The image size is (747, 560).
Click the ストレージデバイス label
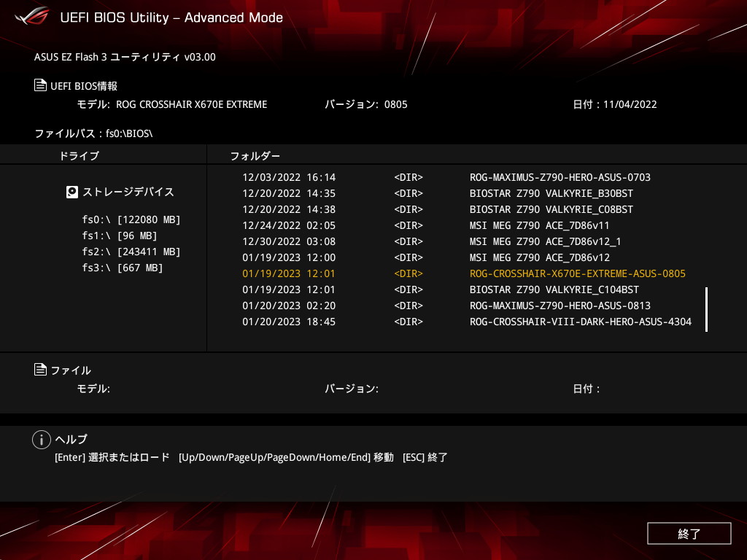click(x=128, y=192)
